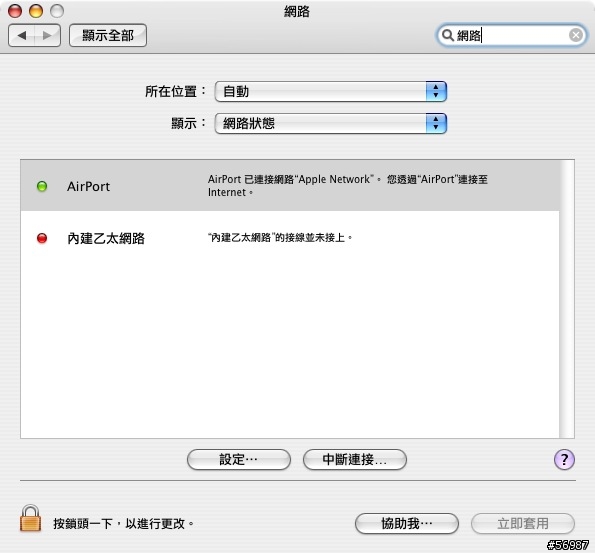Go back with the left arrow button

(22, 36)
